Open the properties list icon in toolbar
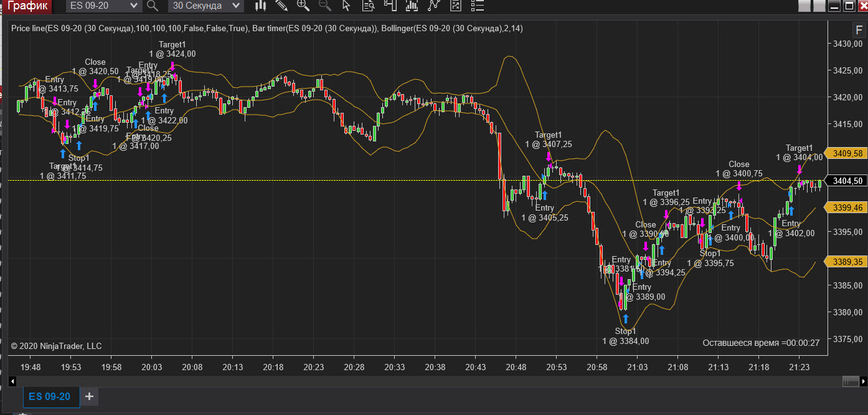868x415 pixels. (x=478, y=6)
